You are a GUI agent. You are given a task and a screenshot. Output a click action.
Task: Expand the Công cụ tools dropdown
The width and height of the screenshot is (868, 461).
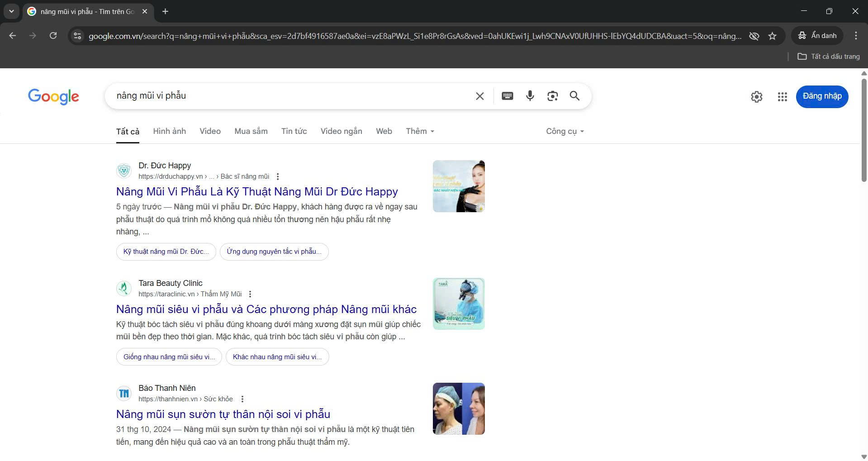coord(565,131)
